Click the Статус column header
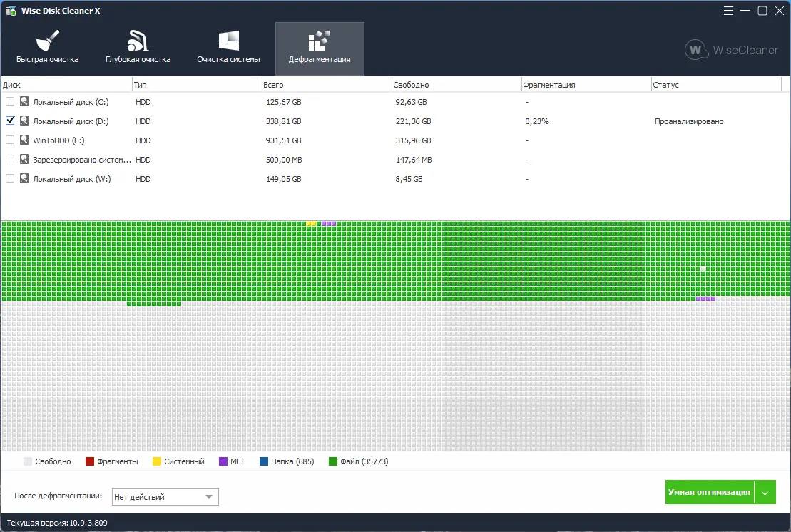This screenshot has width=791, height=532. 716,85
